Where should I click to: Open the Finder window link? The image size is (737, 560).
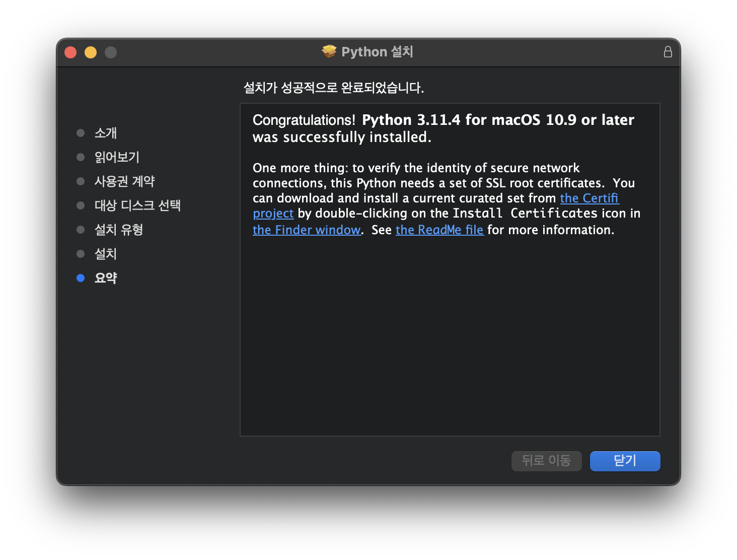tap(307, 230)
